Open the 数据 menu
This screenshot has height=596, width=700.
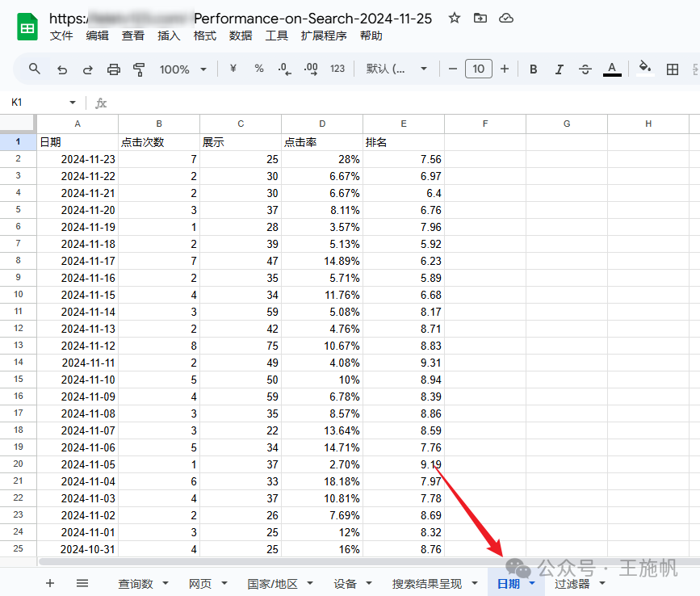pos(241,36)
